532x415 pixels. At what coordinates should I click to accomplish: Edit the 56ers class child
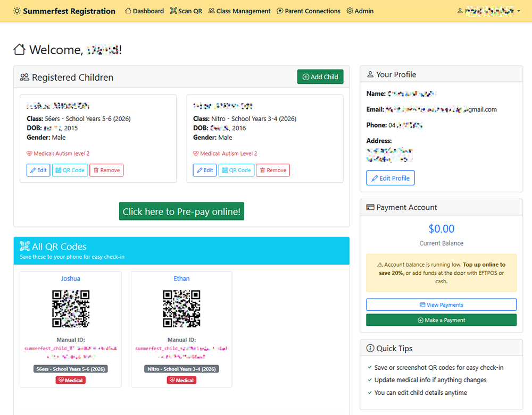pyautogui.click(x=38, y=170)
